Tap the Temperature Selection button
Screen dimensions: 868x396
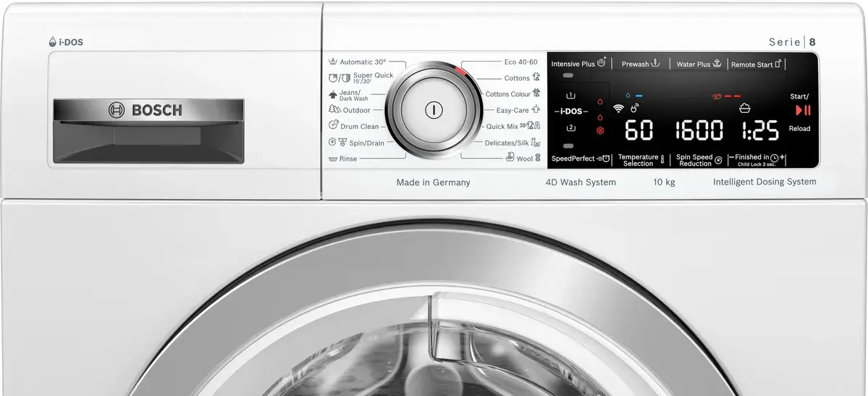[x=641, y=160]
